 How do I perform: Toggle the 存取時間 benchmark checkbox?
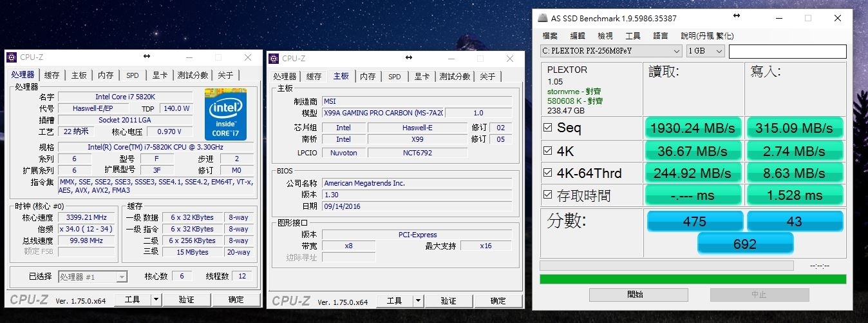(548, 195)
